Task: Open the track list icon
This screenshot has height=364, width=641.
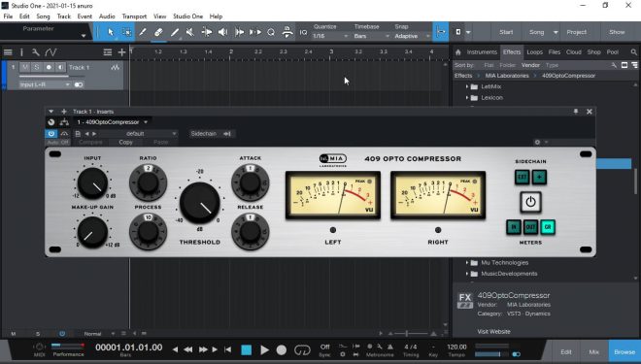Action: coord(8,52)
